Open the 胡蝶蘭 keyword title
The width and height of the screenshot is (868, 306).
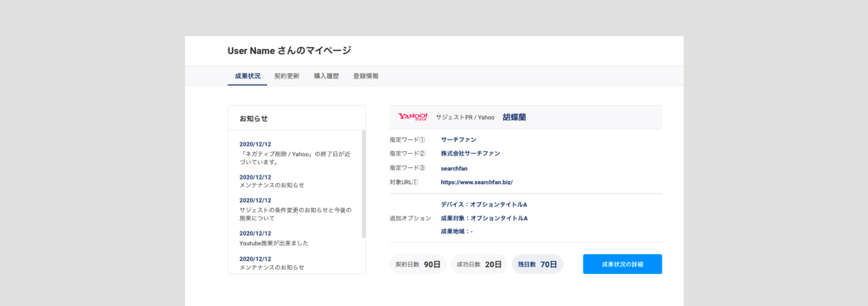(x=514, y=117)
